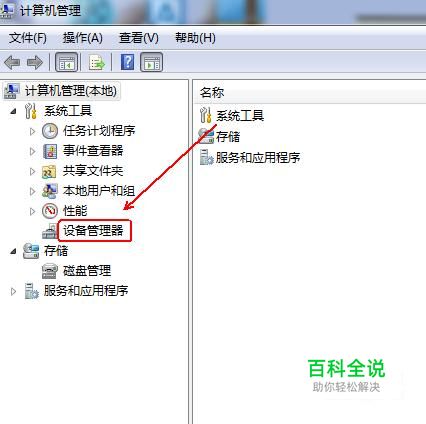Click the Back arrow toolbar icon

[x=12, y=62]
